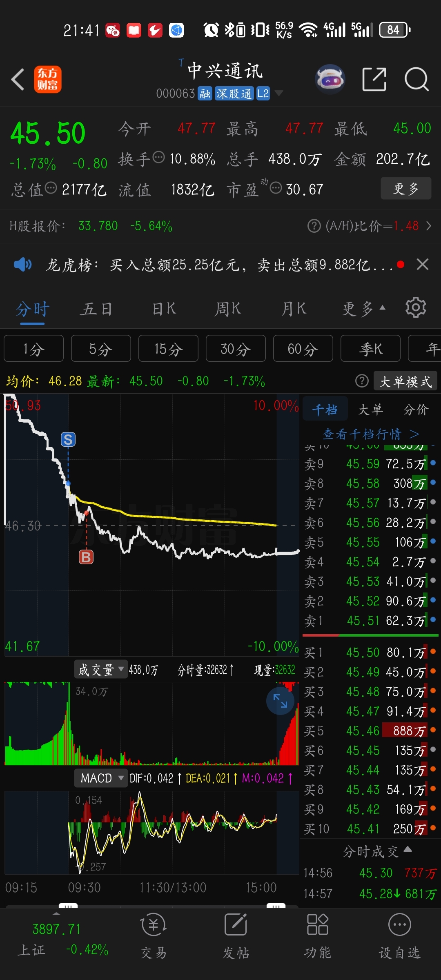Open 查看千档行情 link
The image size is (441, 980).
(371, 434)
